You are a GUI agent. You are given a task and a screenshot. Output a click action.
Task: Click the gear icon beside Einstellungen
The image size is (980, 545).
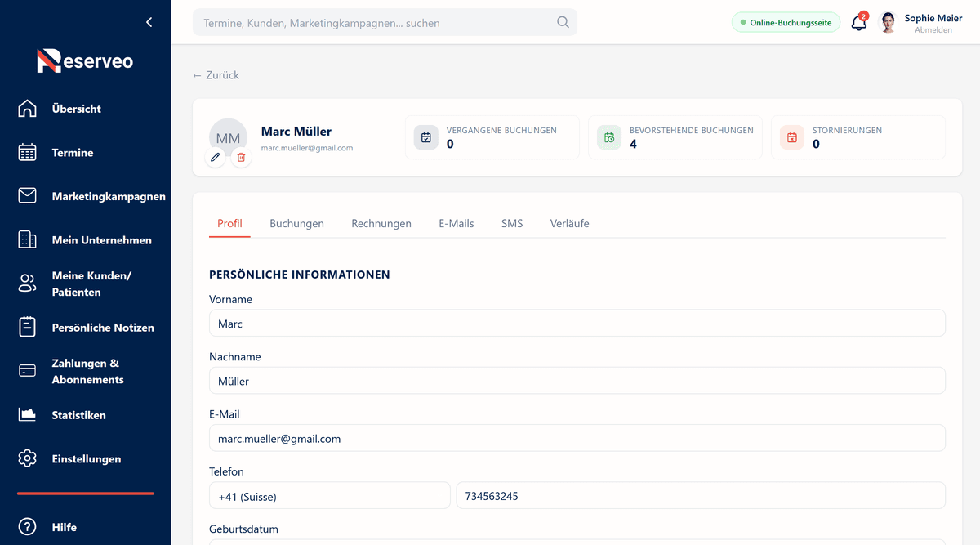pyautogui.click(x=28, y=458)
